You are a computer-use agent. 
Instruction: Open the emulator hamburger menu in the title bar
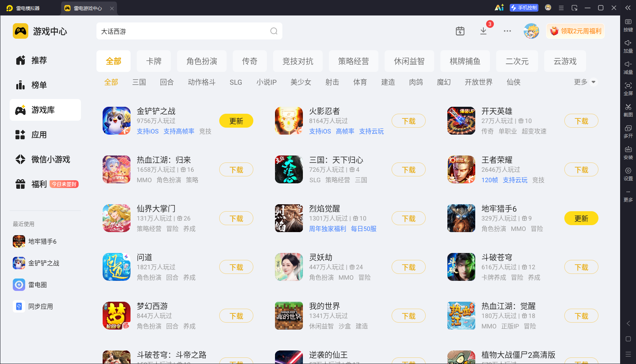point(561,8)
